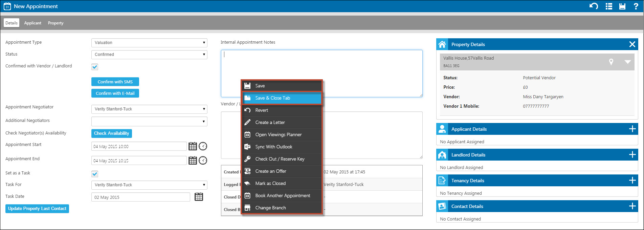
Task: Open the Task For dropdown
Action: pyautogui.click(x=149, y=185)
